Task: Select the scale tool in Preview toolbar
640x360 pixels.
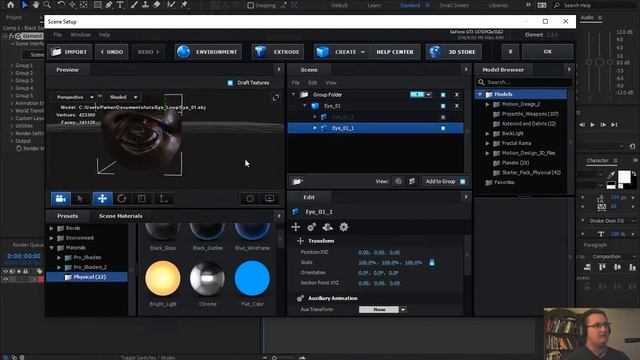Action: click(x=142, y=199)
